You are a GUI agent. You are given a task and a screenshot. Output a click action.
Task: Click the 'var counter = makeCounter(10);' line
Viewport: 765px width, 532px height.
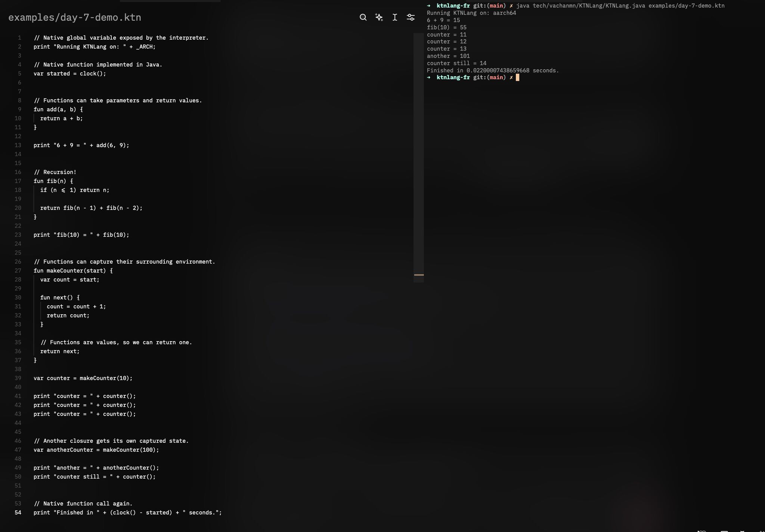click(83, 378)
